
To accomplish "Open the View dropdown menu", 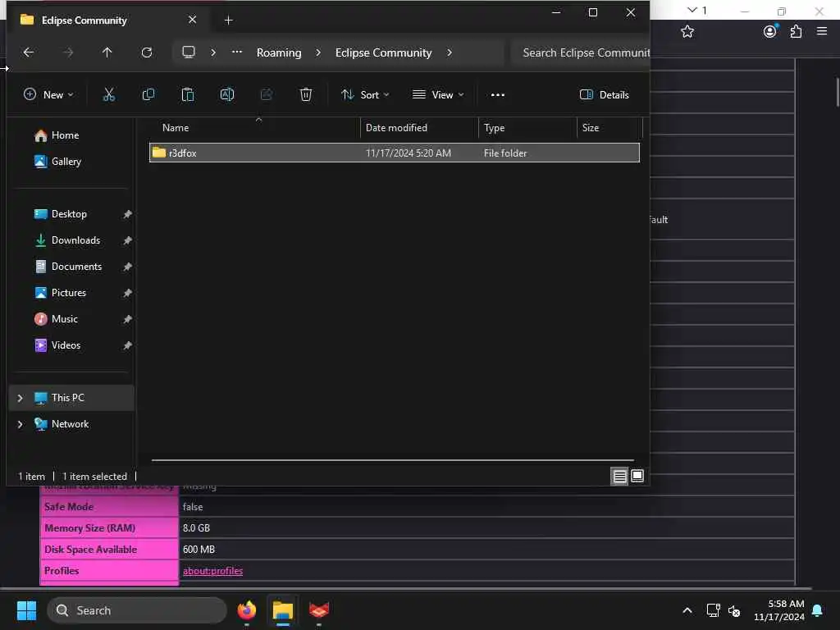I will click(x=438, y=95).
